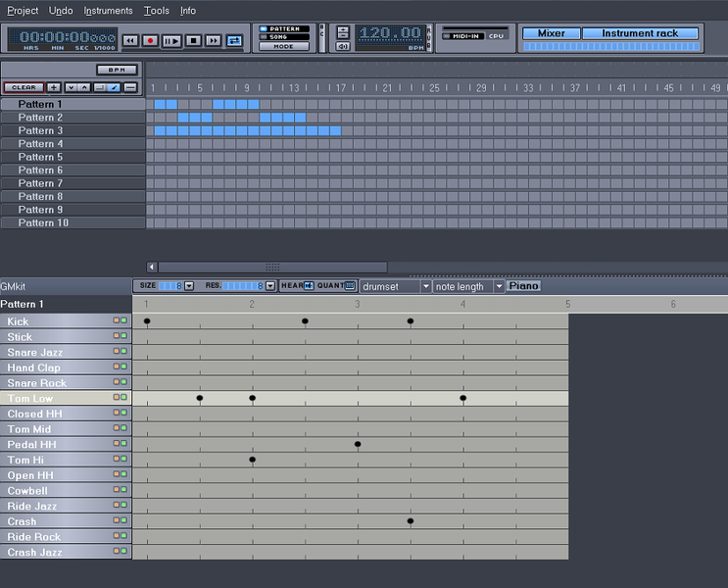Click the song editor BPM button
This screenshot has height=588, width=728.
[x=117, y=70]
